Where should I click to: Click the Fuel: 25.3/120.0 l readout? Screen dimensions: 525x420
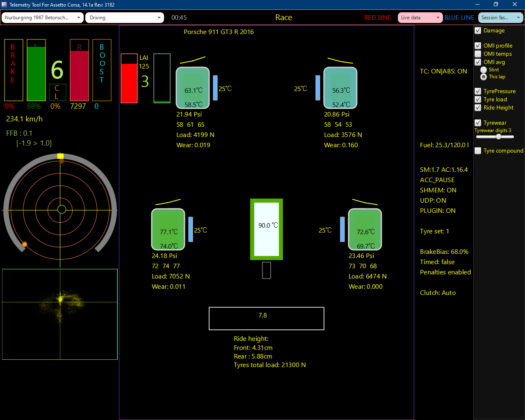coord(444,145)
